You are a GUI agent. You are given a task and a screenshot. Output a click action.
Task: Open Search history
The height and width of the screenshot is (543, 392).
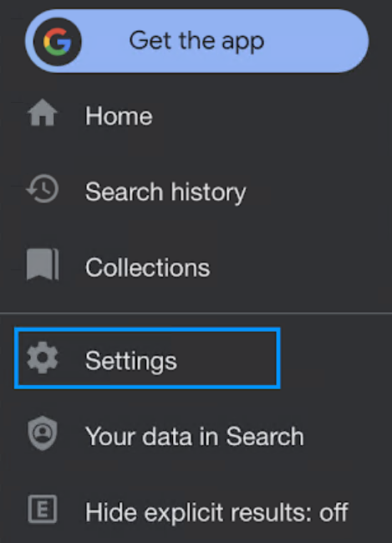point(196,191)
